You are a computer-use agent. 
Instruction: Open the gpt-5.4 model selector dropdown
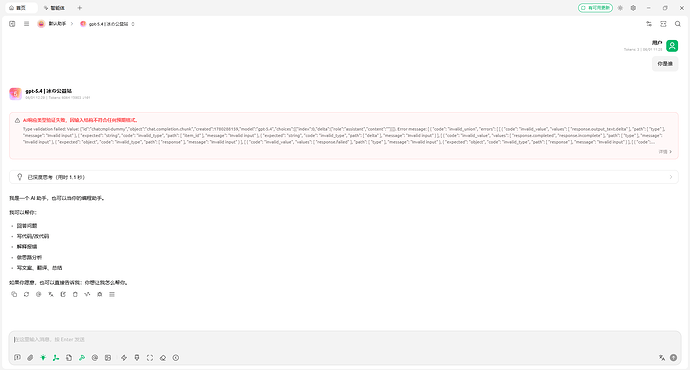tap(107, 24)
